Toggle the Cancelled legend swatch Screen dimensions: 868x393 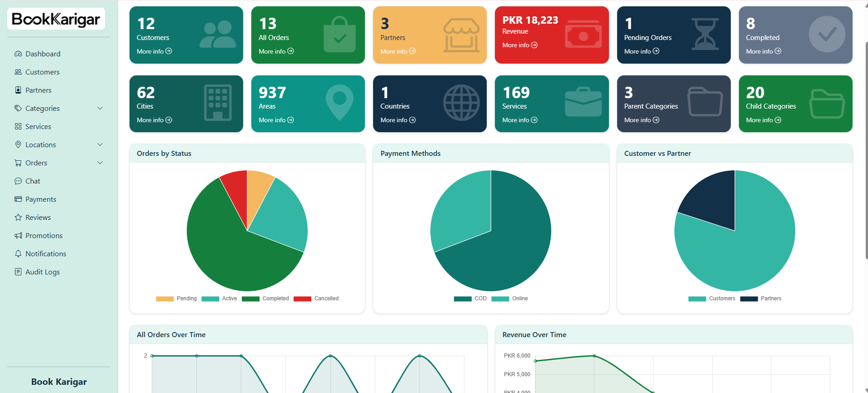302,298
